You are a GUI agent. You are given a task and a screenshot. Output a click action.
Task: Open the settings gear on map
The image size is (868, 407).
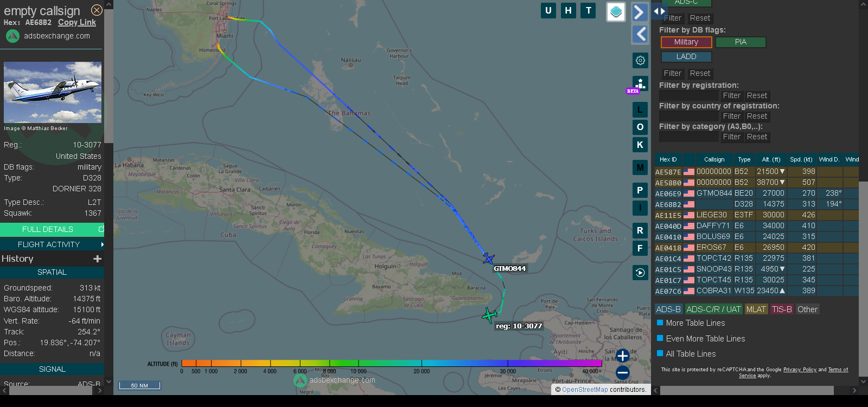(640, 60)
